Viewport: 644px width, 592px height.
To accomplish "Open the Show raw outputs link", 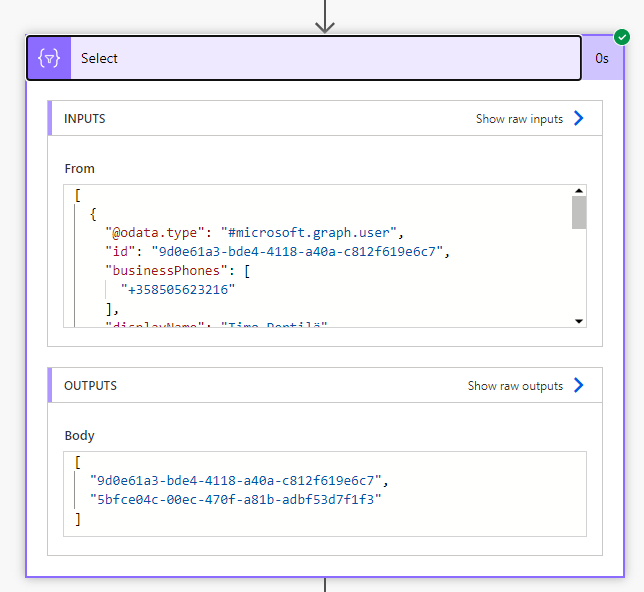I will click(x=515, y=386).
